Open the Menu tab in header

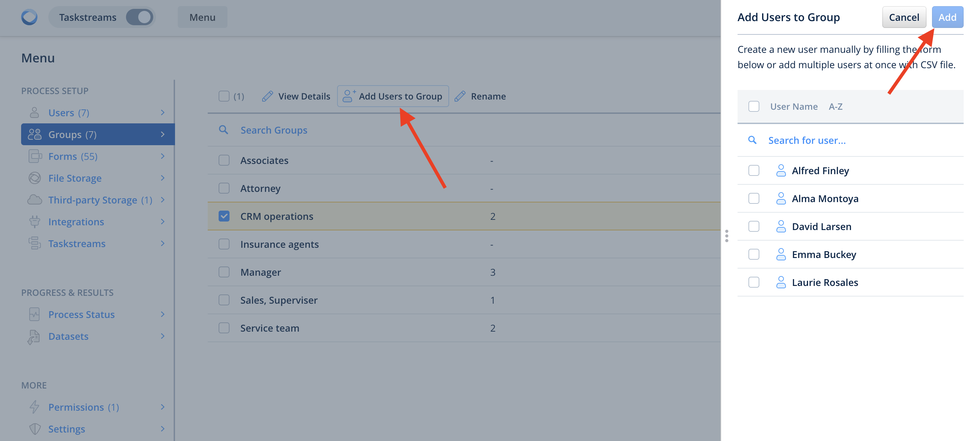[x=202, y=17]
